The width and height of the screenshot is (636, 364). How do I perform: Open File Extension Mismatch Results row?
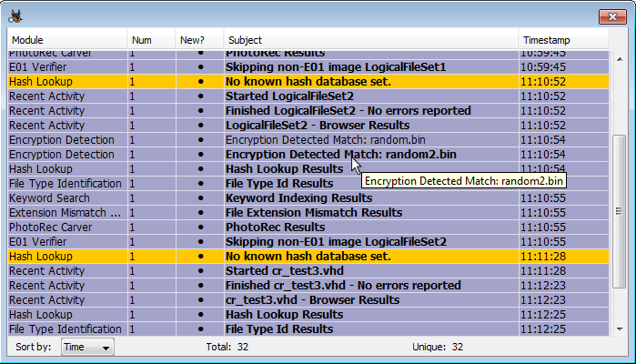313,213
